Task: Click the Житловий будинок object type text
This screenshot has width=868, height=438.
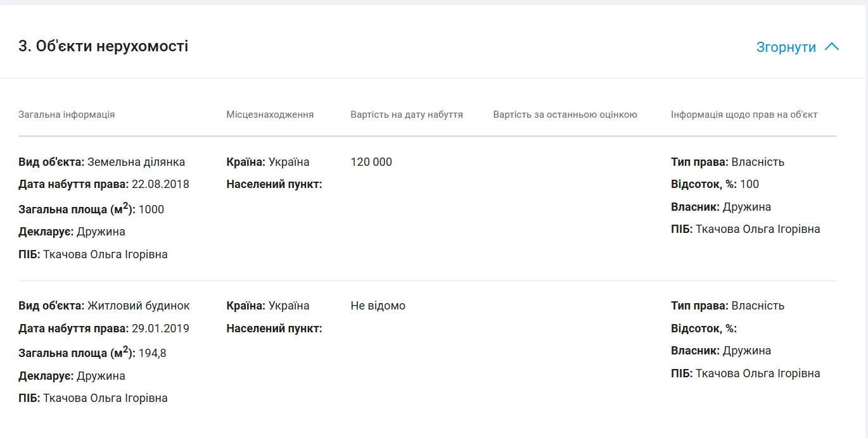Action: click(139, 306)
